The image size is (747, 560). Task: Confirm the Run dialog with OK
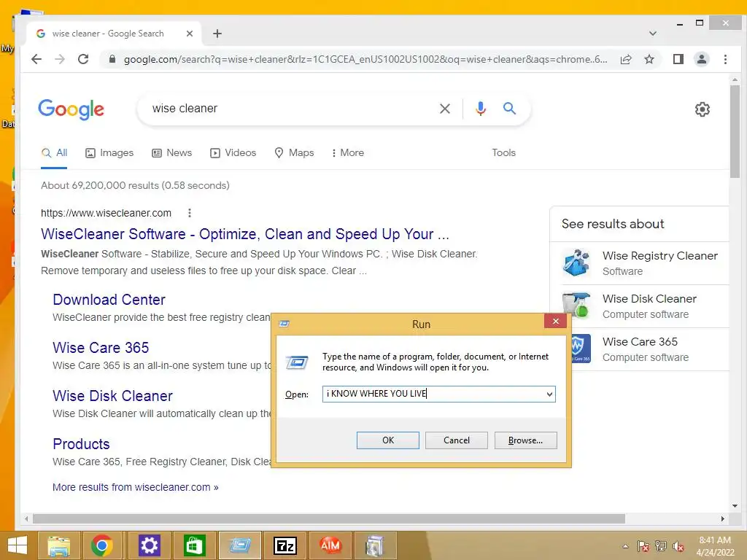point(388,440)
